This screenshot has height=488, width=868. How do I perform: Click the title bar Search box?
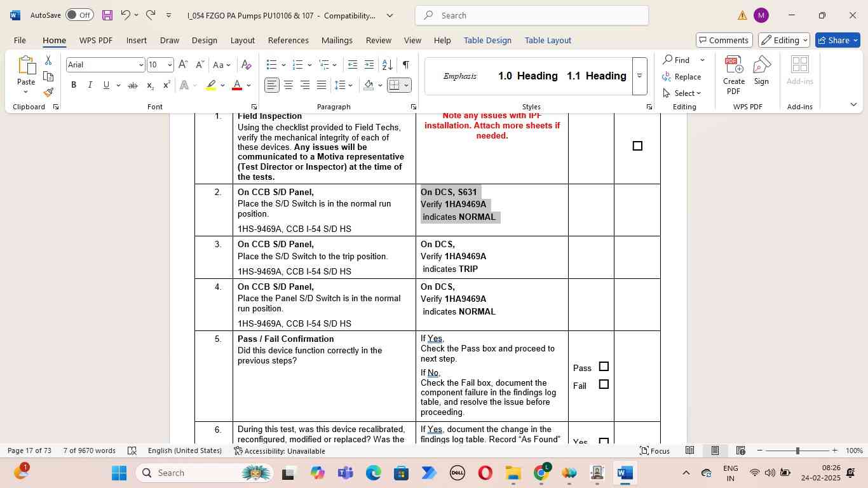(531, 15)
